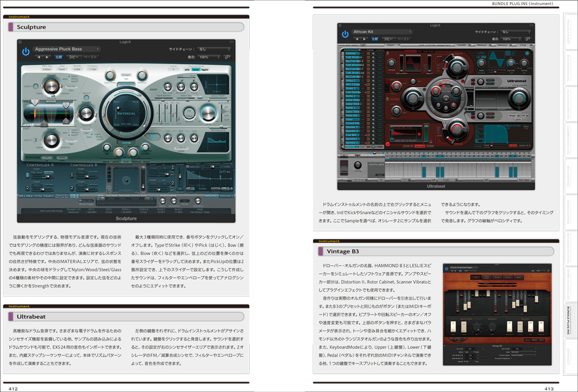578x392 pixels.
Task: Click the osc2 volume knob in Ultrabeat
Action: click(457, 130)
